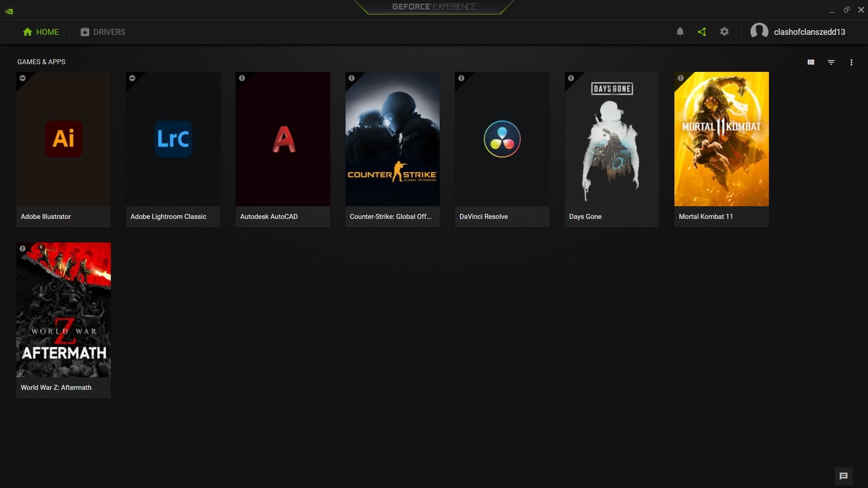Click the Ai logo on Illustrator tile
The height and width of the screenshot is (488, 868).
point(63,139)
